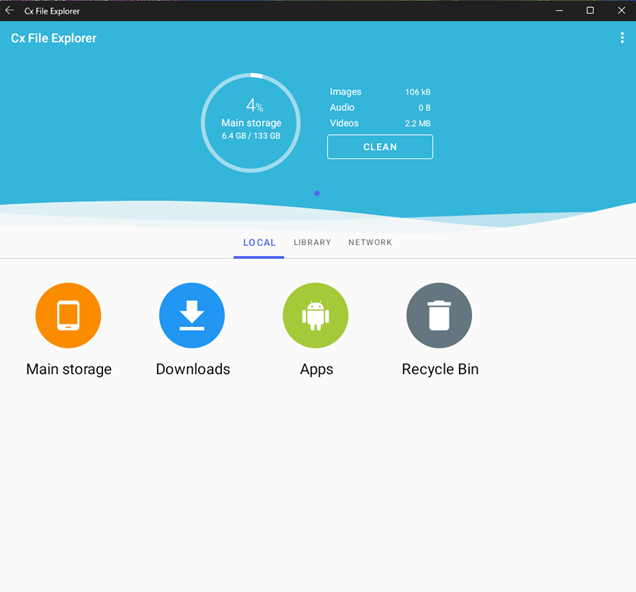Select the Images 106 kB row
This screenshot has height=592, width=636.
point(380,92)
